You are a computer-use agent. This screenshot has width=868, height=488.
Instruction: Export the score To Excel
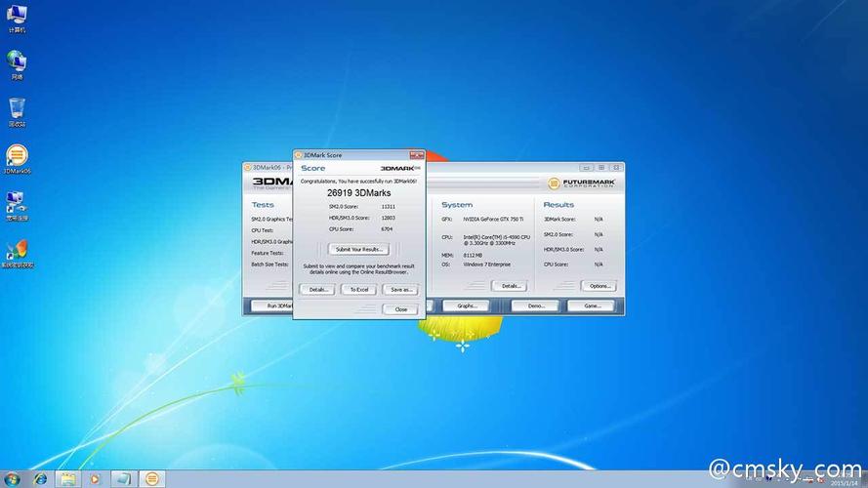click(x=358, y=289)
